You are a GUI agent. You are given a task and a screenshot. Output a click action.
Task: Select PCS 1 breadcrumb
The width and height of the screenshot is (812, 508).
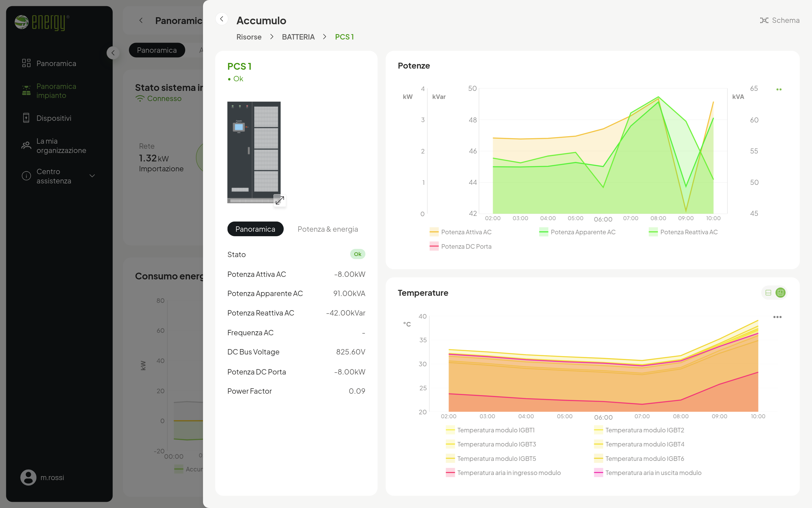[344, 37]
